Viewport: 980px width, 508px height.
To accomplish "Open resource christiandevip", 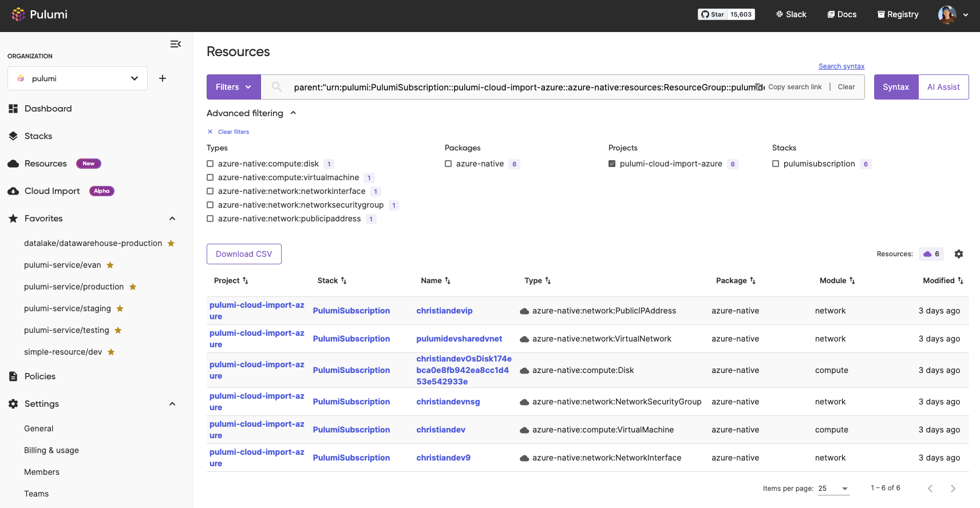I will [x=444, y=311].
